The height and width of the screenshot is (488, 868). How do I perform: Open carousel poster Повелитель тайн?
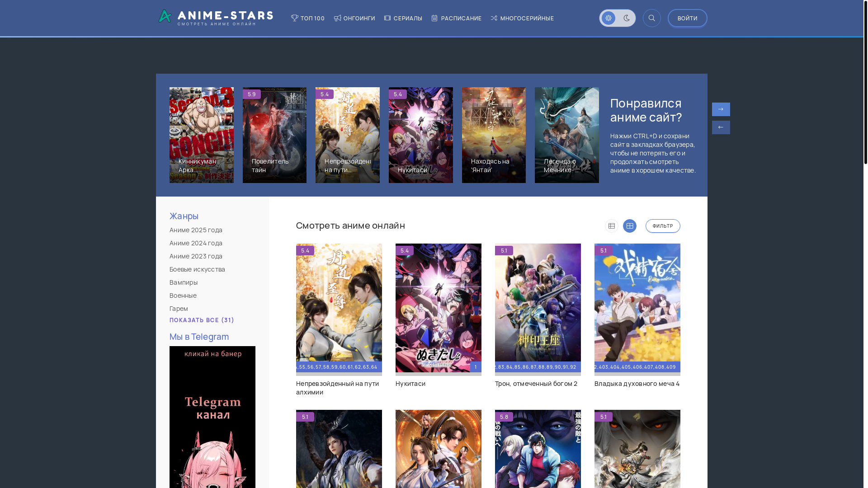click(274, 135)
